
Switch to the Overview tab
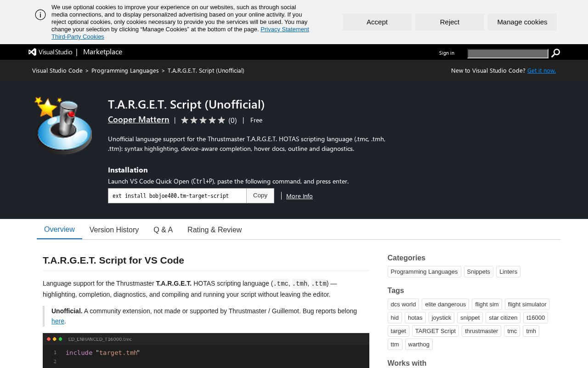click(59, 230)
